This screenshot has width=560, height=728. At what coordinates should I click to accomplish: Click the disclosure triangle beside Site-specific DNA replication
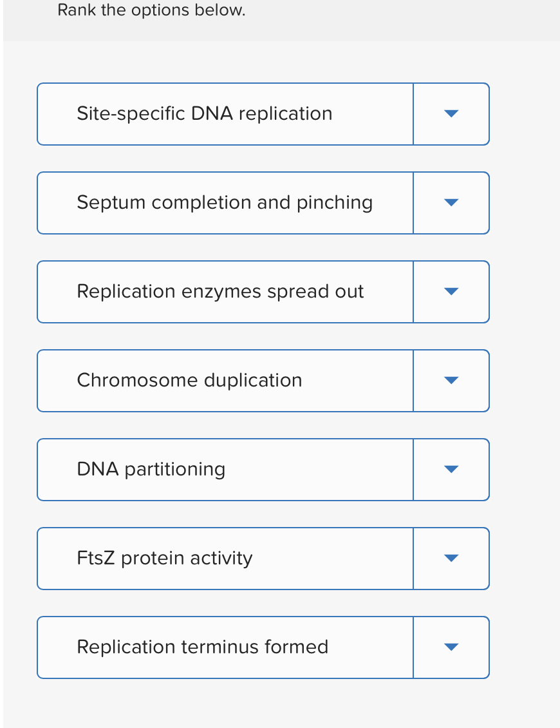tap(451, 113)
